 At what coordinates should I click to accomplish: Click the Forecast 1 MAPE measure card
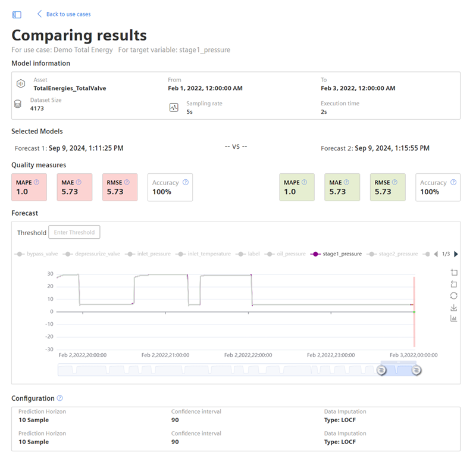(x=29, y=187)
